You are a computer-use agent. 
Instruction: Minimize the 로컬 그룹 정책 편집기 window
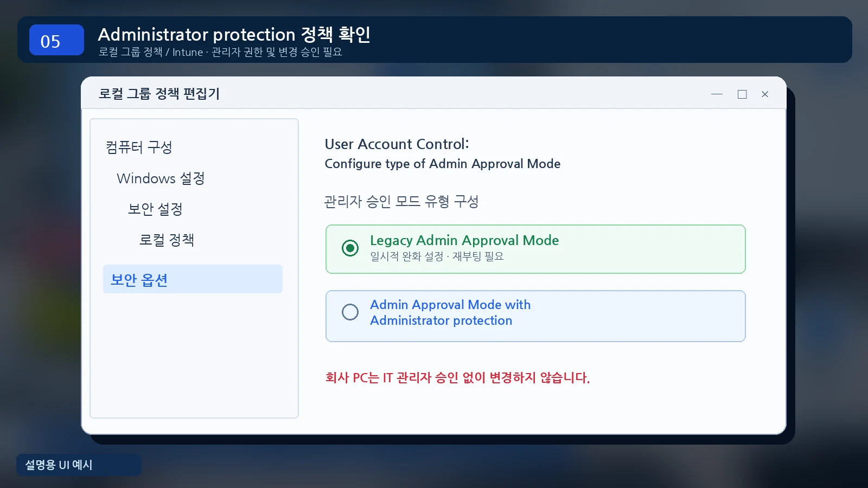pyautogui.click(x=717, y=94)
